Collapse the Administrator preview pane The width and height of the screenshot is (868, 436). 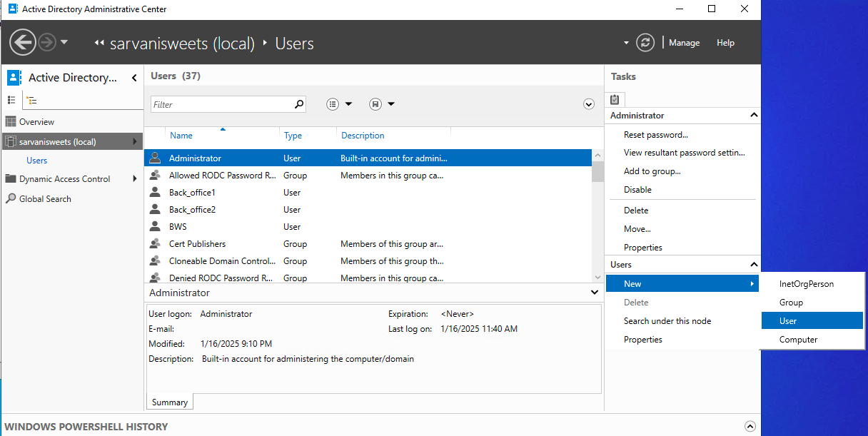(x=595, y=293)
